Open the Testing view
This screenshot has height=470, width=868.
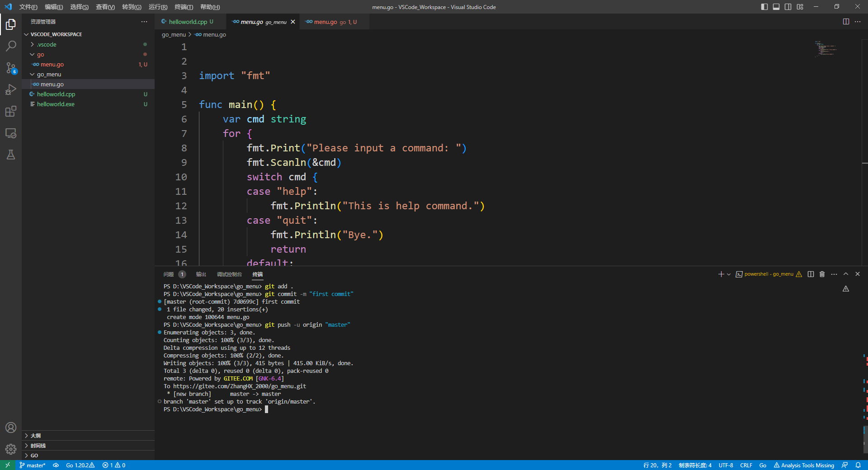[11, 155]
